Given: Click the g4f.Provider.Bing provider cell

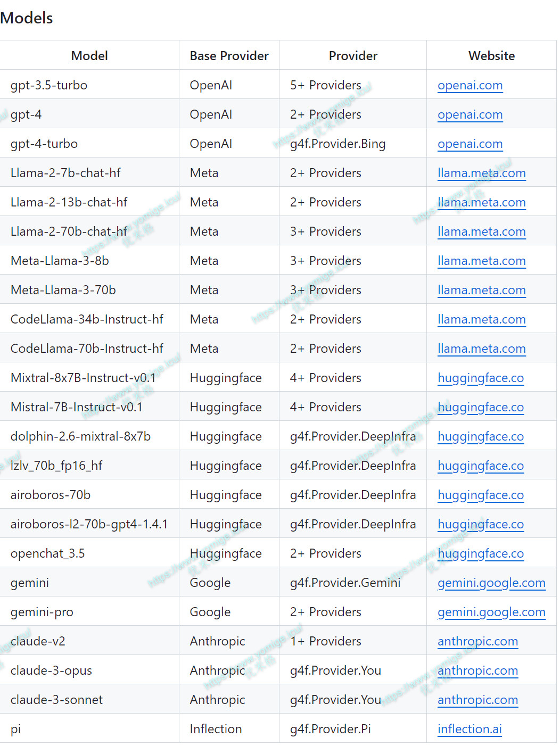Looking at the screenshot, I should coord(337,144).
